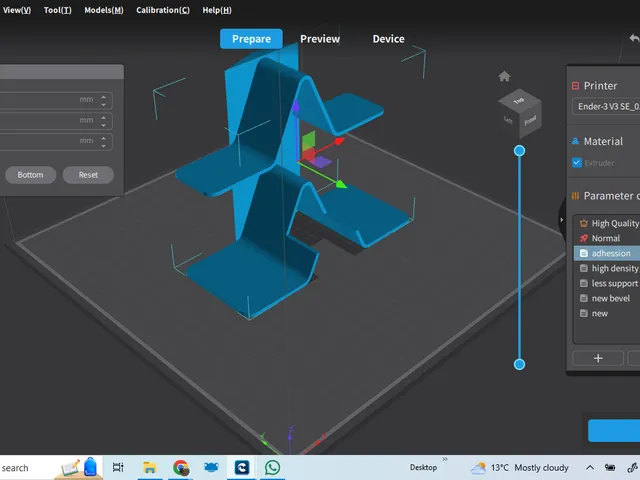Decrease the first mm value with down arrow

pos(104,104)
